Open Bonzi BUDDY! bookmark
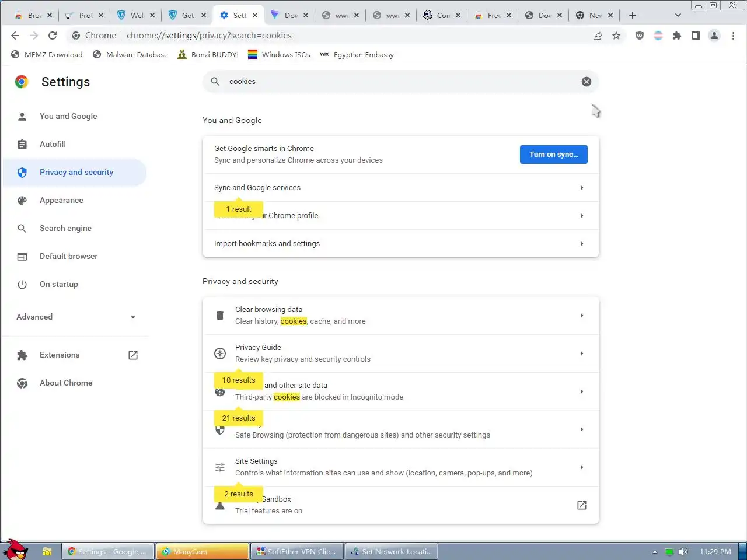The image size is (747, 560). click(x=208, y=55)
